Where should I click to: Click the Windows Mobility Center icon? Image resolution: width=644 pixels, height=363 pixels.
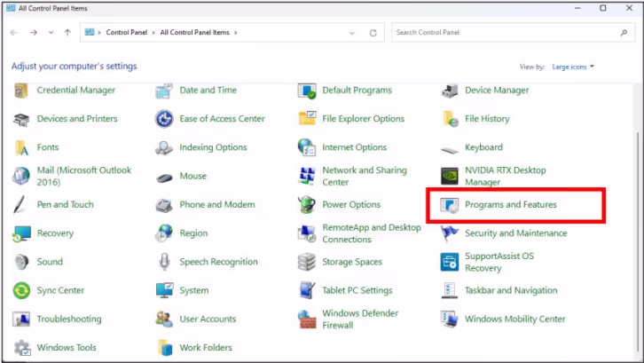coord(450,319)
